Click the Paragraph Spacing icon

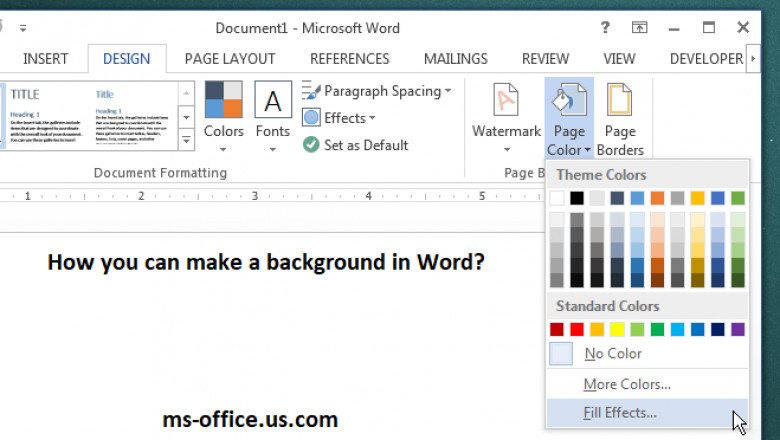pos(311,91)
